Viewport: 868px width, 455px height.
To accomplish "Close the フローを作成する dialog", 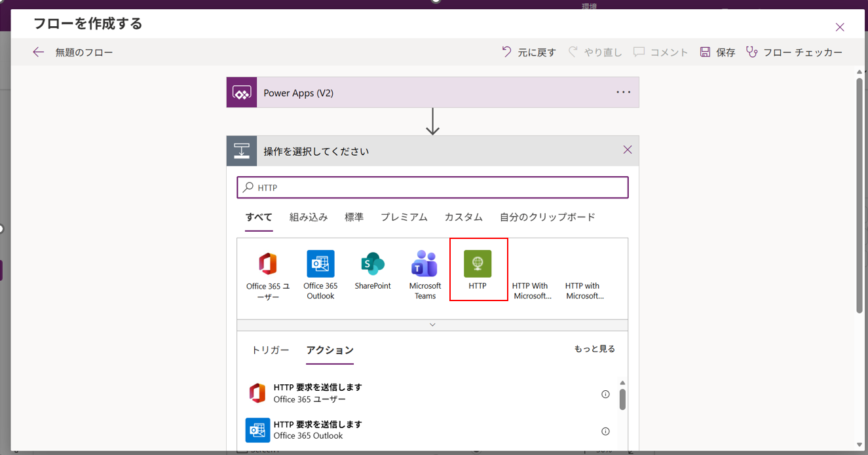I will pos(840,27).
